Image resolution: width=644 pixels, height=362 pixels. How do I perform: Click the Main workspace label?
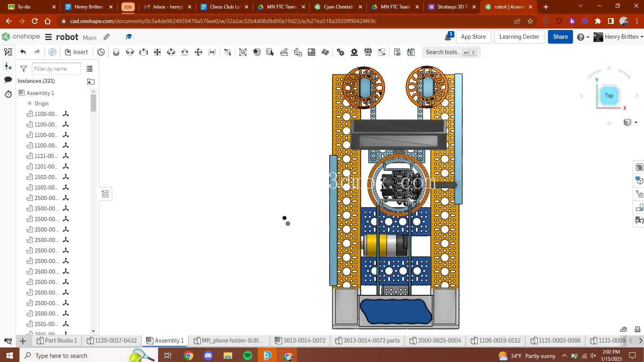90,38
